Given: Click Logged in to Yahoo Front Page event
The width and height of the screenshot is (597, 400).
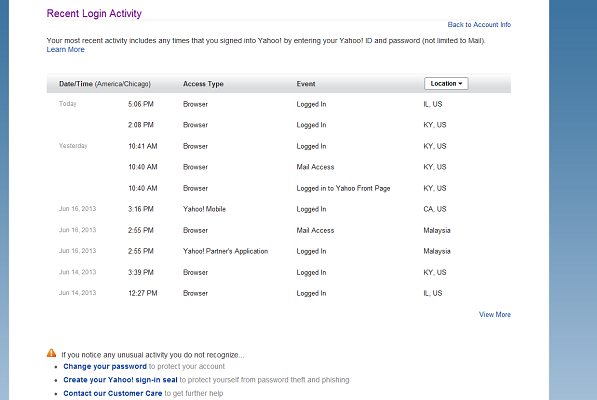Looking at the screenshot, I should 343,188.
